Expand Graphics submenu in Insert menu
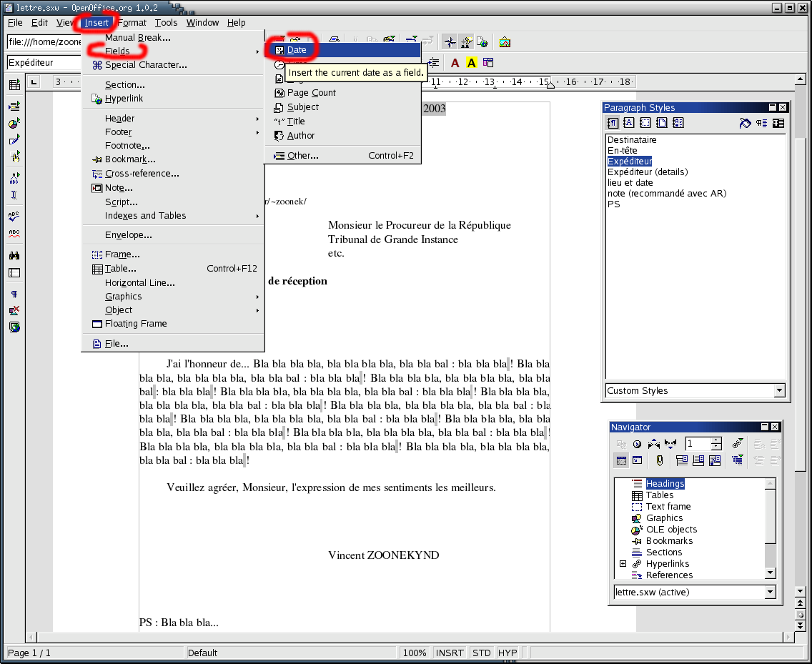Viewport: 812px width, 664px height. click(257, 297)
